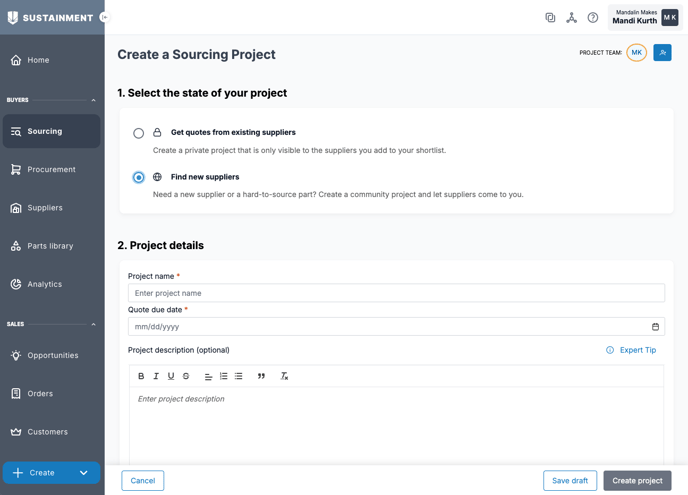Collapse the Buyers section in sidebar
The width and height of the screenshot is (688, 495).
[x=94, y=100]
